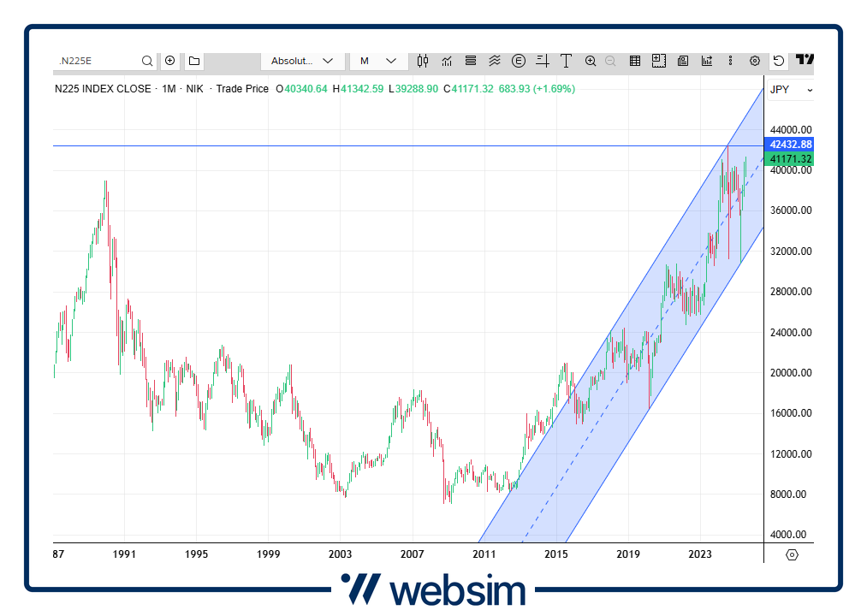Open the three-dot more options menu
Image resolution: width=867 pixels, height=616 pixels.
click(x=730, y=61)
